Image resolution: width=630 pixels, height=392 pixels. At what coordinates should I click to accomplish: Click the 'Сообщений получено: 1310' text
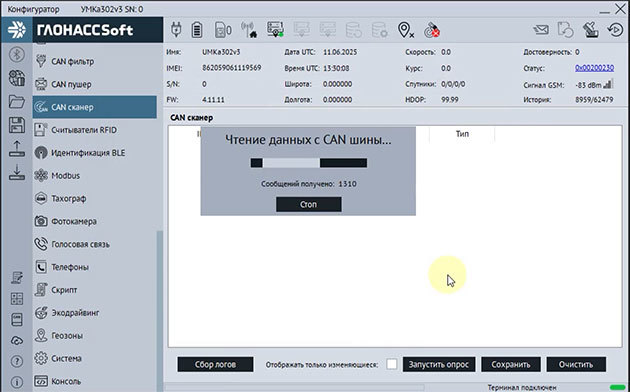(309, 184)
